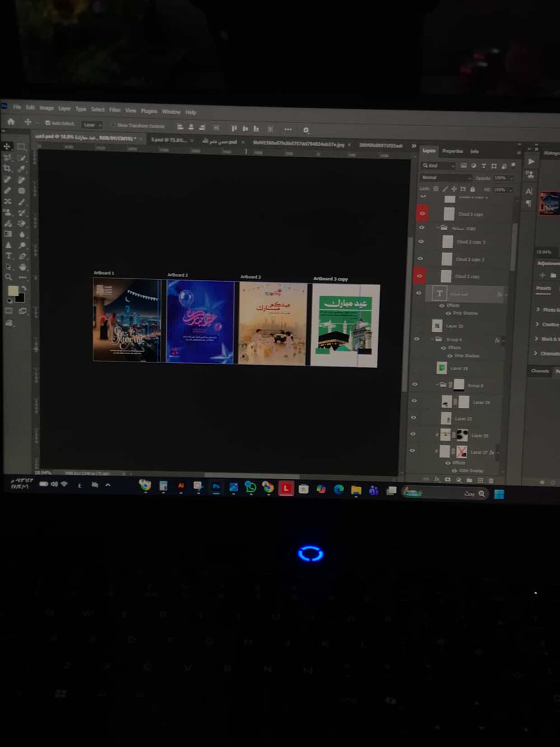Open the Auto-Select Layer dropdown

point(92,125)
